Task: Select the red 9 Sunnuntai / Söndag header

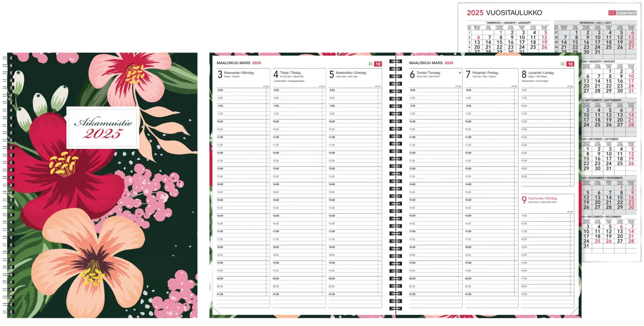Action: tap(539, 200)
